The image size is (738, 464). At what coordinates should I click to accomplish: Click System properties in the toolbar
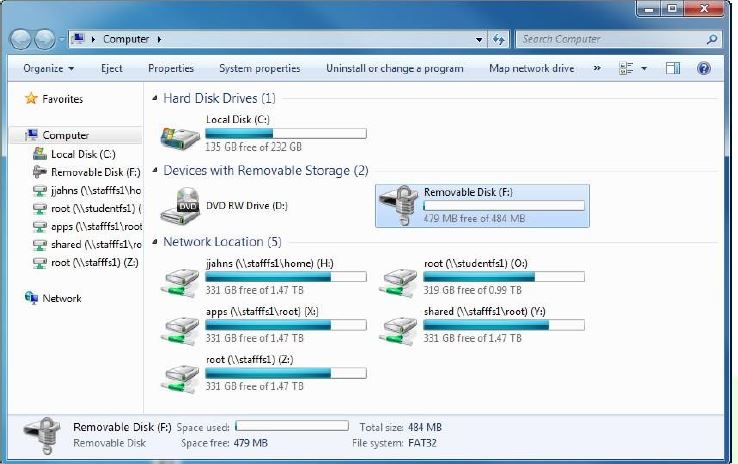tap(259, 69)
